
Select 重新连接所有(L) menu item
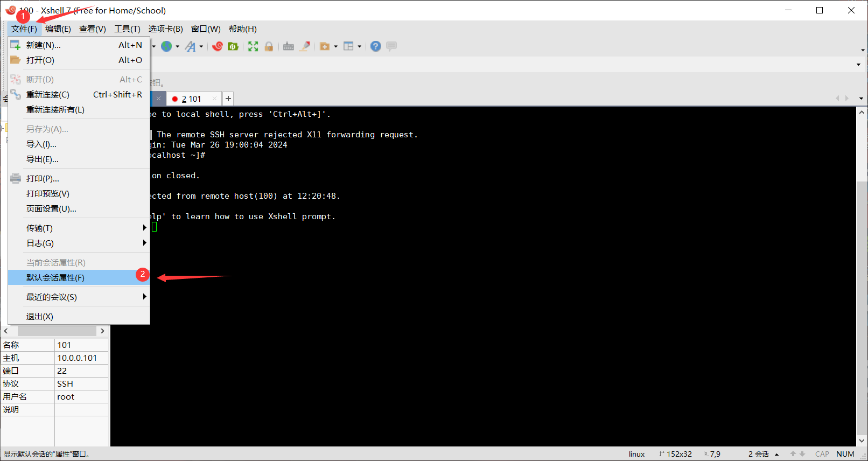pyautogui.click(x=79, y=109)
